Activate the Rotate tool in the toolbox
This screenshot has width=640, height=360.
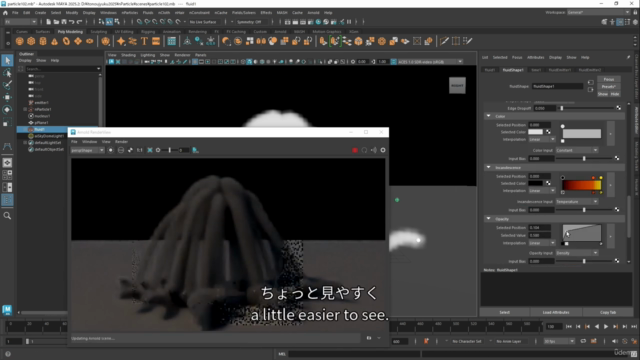click(7, 109)
